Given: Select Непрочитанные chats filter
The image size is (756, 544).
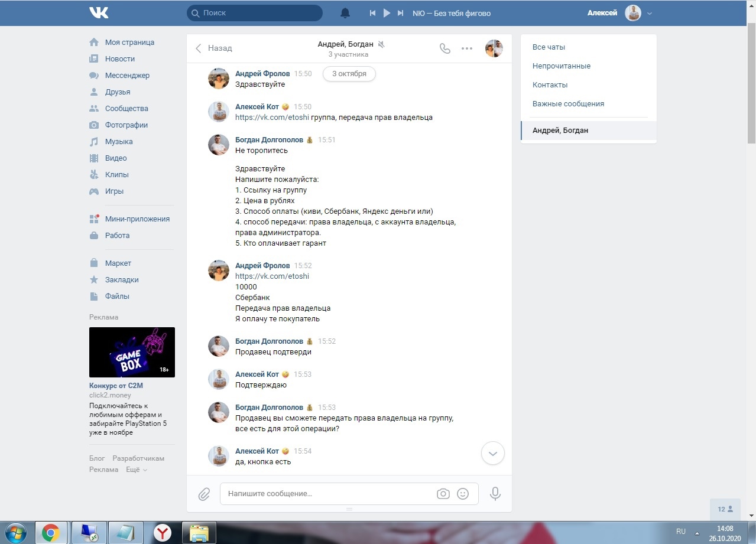Looking at the screenshot, I should click(x=561, y=66).
